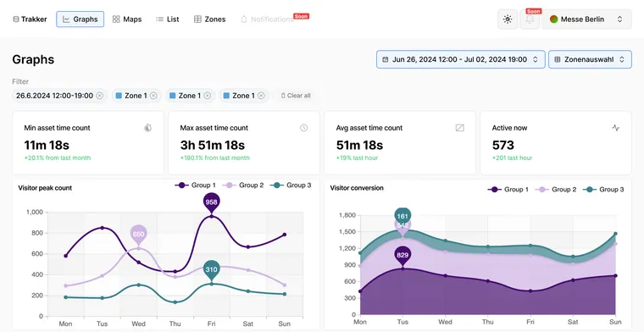
Task: Click the 650 marker on Wednesday
Action: [138, 235]
